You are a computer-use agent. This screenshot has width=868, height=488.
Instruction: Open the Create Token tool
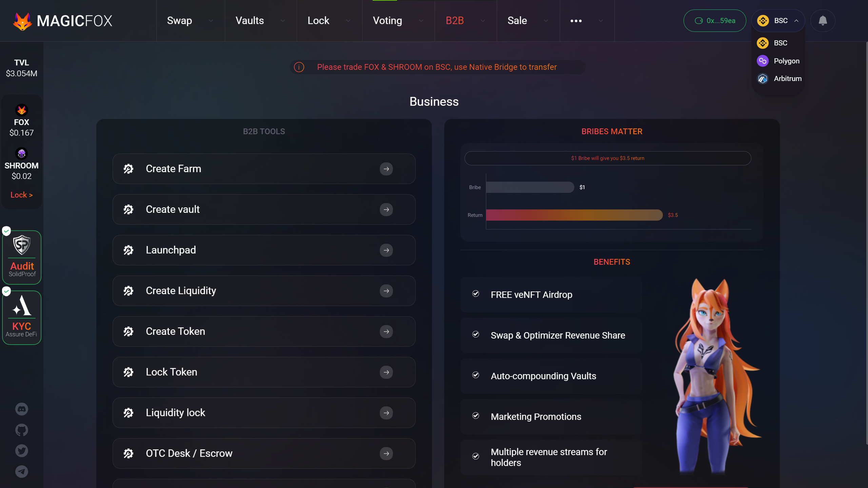(x=264, y=331)
